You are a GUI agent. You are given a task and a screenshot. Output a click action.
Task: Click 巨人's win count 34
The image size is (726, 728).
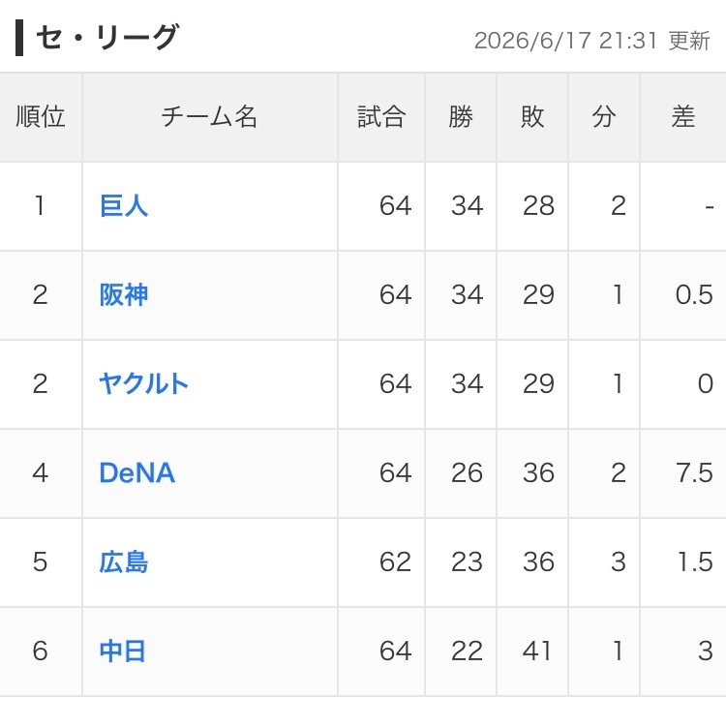tap(467, 205)
